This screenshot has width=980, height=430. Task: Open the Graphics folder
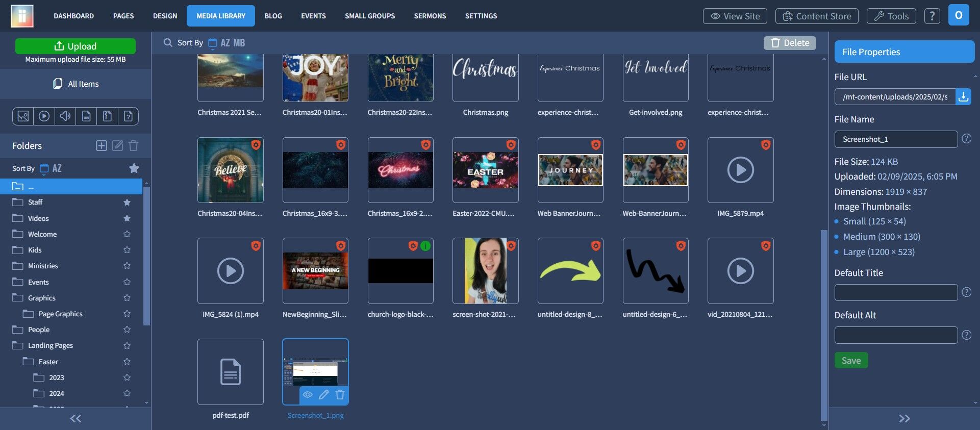pyautogui.click(x=42, y=298)
